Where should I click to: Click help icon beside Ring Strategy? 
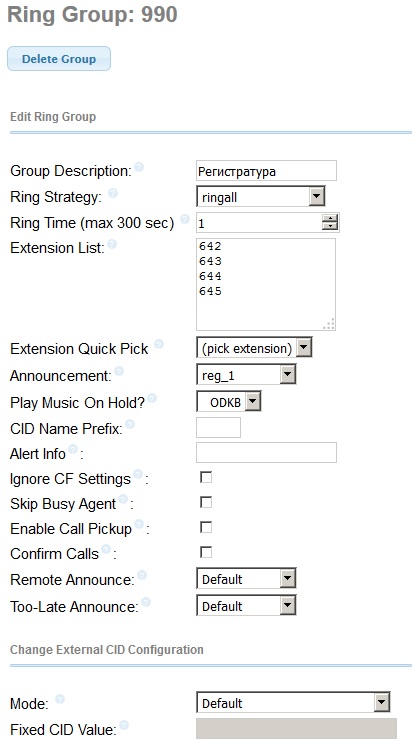[x=113, y=193]
